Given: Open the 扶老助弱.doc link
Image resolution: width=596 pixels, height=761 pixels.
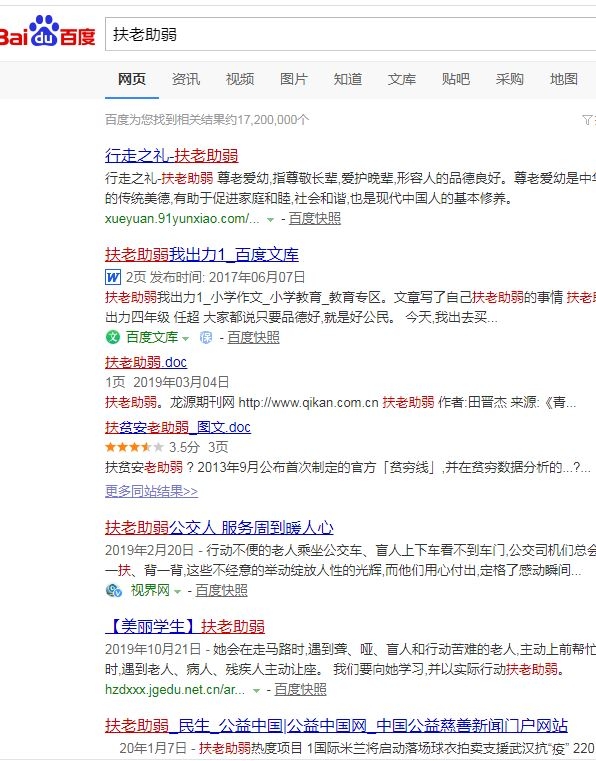Looking at the screenshot, I should point(146,362).
